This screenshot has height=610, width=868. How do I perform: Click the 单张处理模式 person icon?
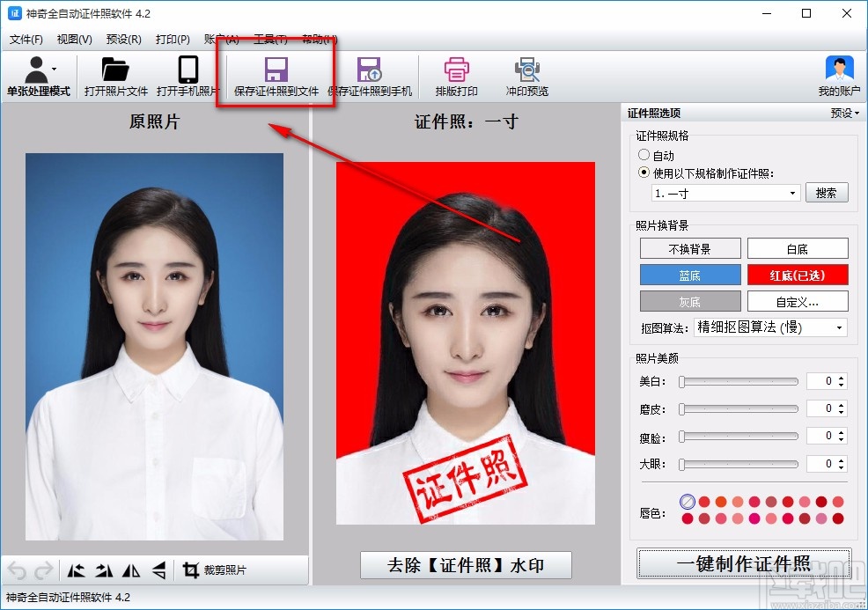point(37,70)
